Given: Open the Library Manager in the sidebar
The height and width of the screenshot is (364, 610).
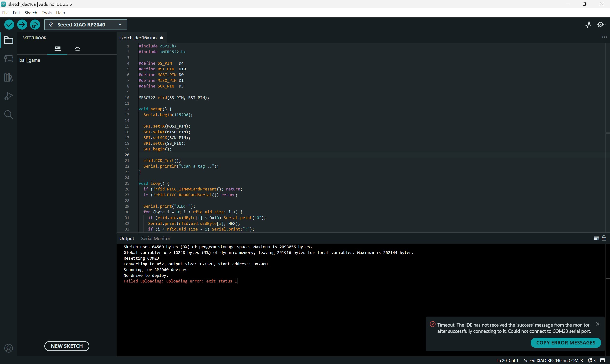Looking at the screenshot, I should coord(9,77).
